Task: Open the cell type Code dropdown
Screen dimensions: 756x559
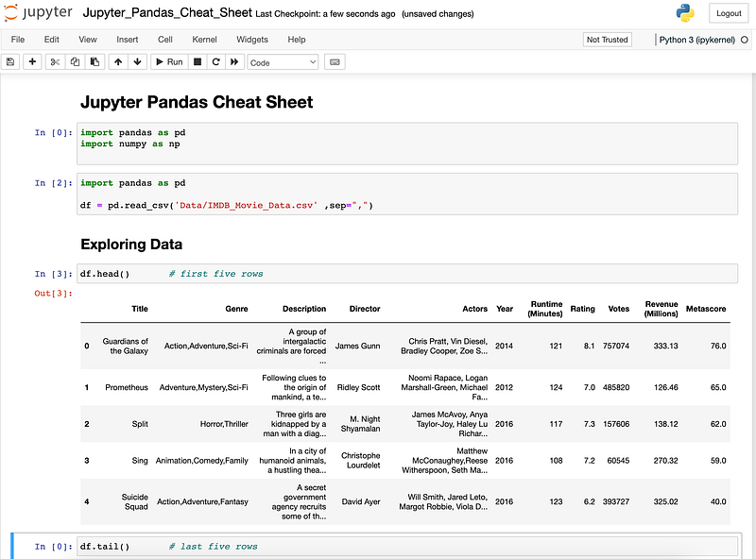Action: coord(283,62)
